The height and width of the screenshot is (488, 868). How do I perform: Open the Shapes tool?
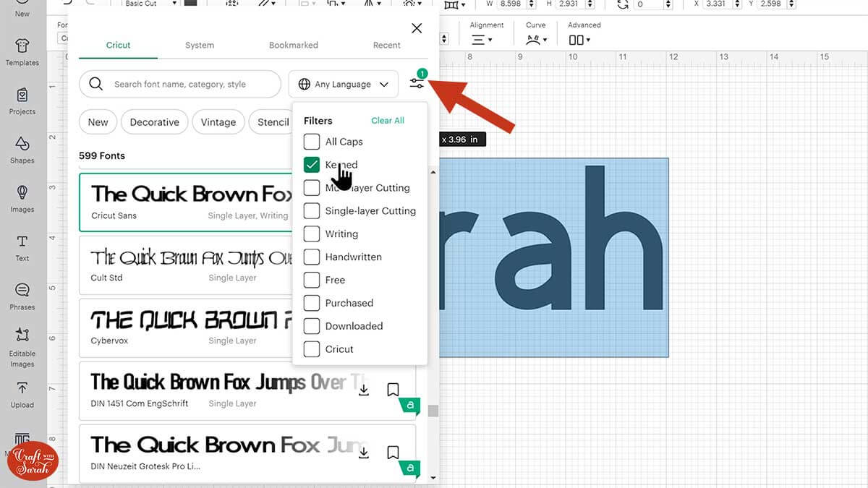(x=22, y=150)
